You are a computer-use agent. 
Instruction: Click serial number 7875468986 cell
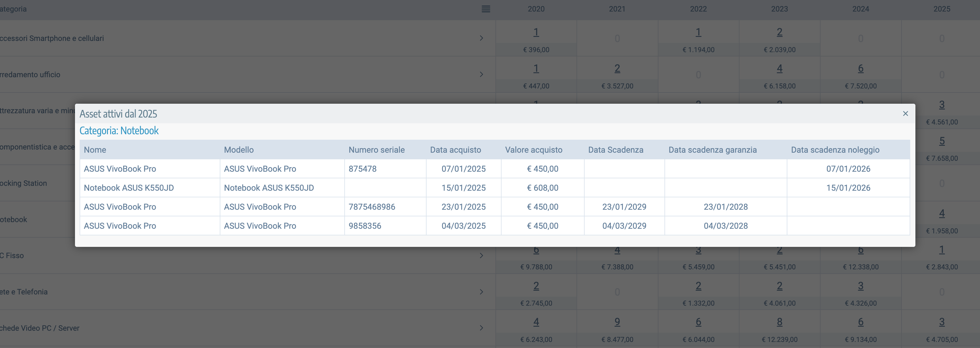372,207
